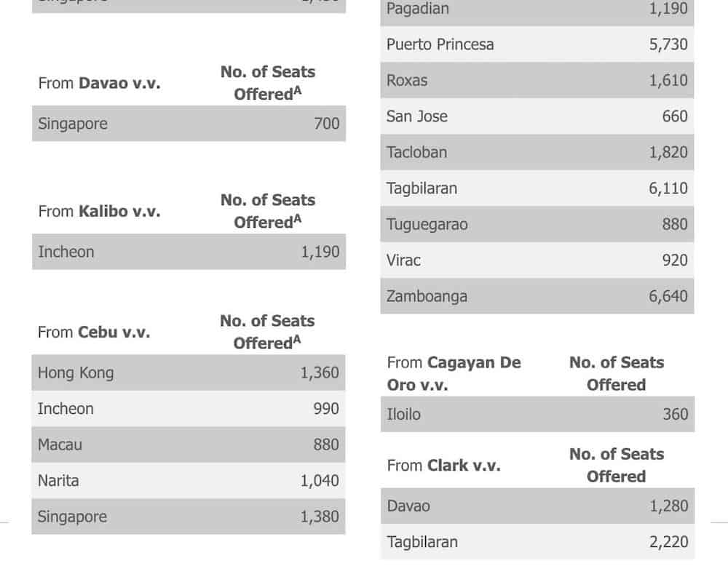Image resolution: width=728 pixels, height=582 pixels.
Task: Select the Incheon row under Kalibo
Action: [189, 252]
